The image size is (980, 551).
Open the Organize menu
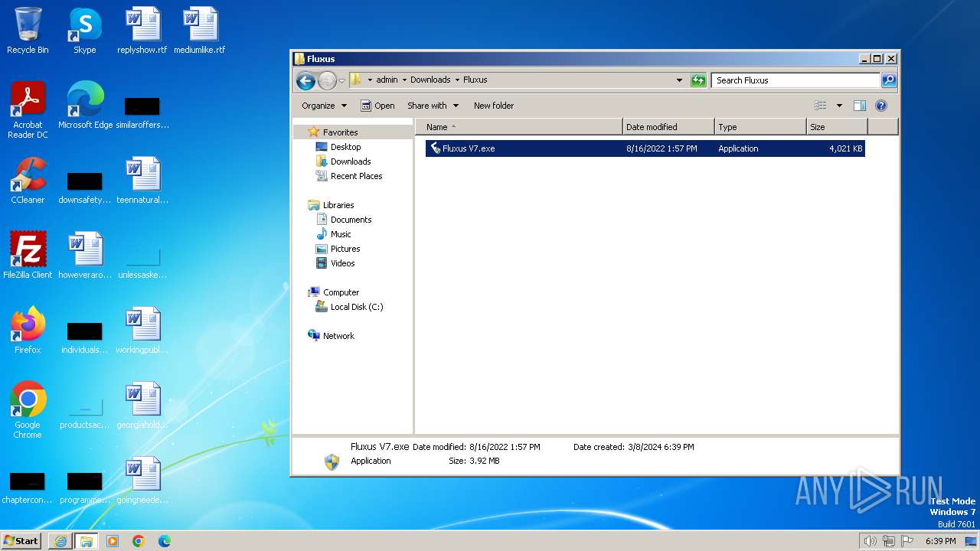[x=324, y=106]
